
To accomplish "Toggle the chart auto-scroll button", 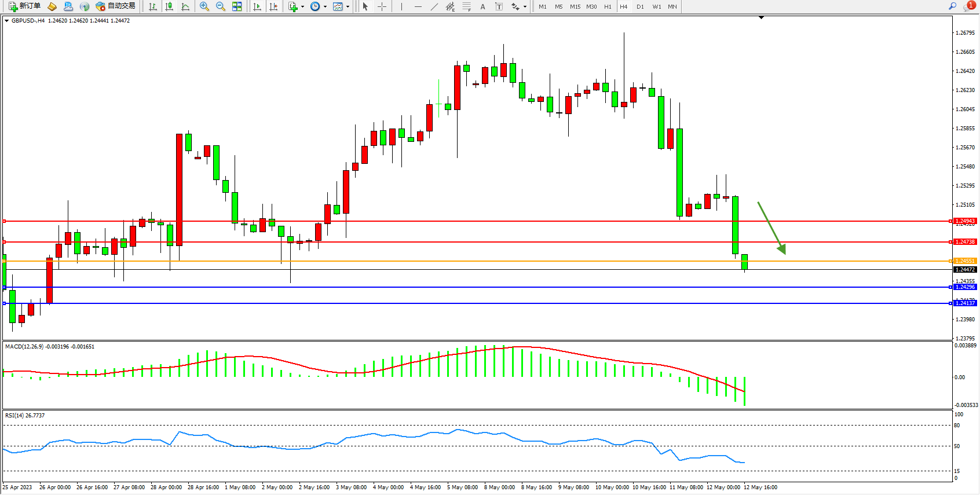I will tap(257, 6).
